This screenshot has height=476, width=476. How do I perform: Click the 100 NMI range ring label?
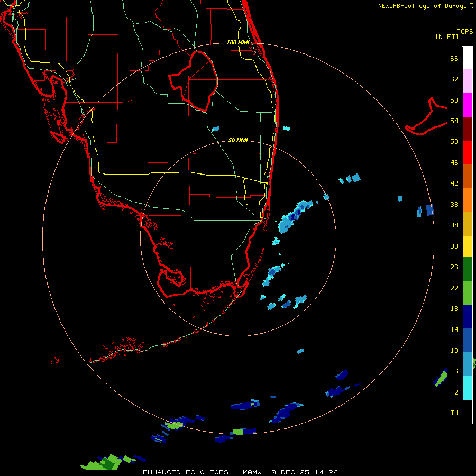[238, 42]
